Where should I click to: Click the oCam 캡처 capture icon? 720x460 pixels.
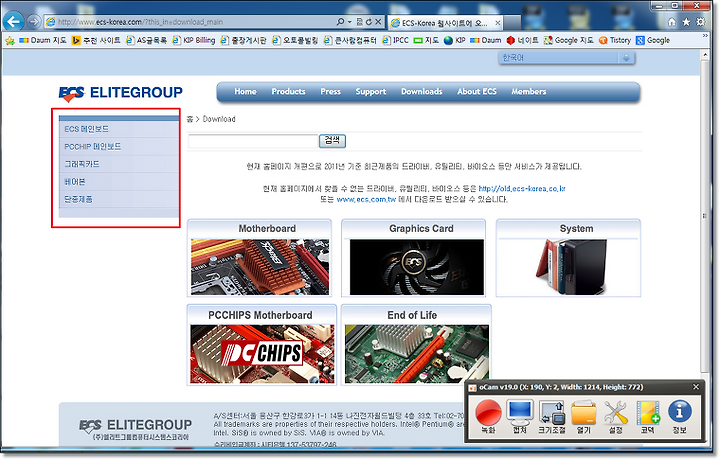520,417
